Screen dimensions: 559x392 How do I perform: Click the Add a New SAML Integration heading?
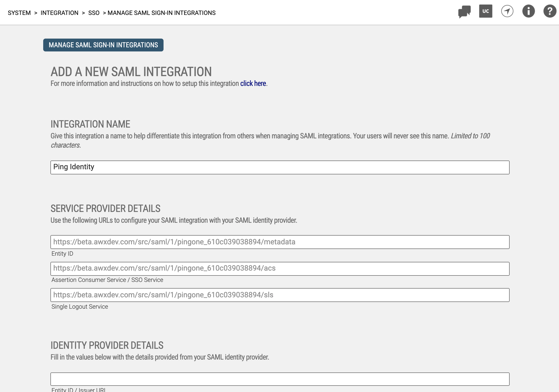(131, 72)
